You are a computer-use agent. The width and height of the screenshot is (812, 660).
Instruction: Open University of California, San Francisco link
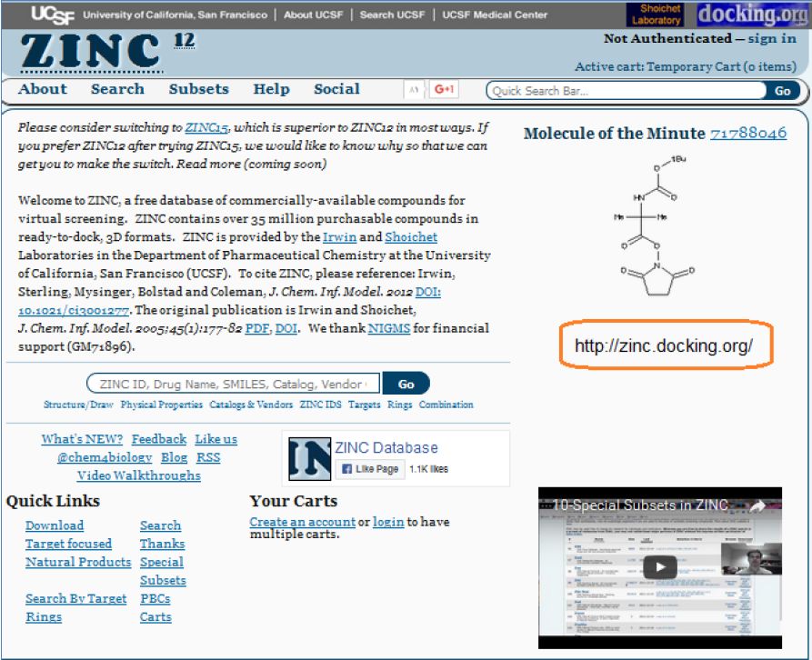click(x=175, y=15)
